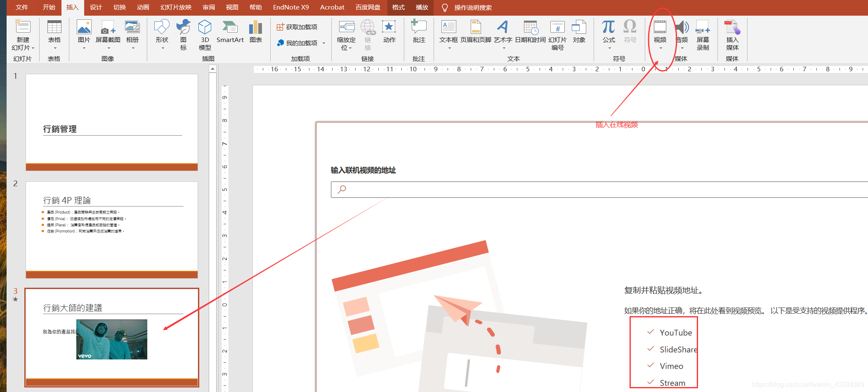868x392 pixels.
Task: Click the 3D Models (3D模型) icon
Action: [x=205, y=26]
